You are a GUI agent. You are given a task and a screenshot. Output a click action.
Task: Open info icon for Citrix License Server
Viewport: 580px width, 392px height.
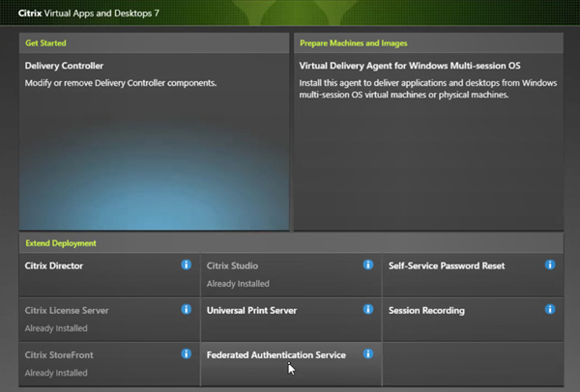click(186, 309)
